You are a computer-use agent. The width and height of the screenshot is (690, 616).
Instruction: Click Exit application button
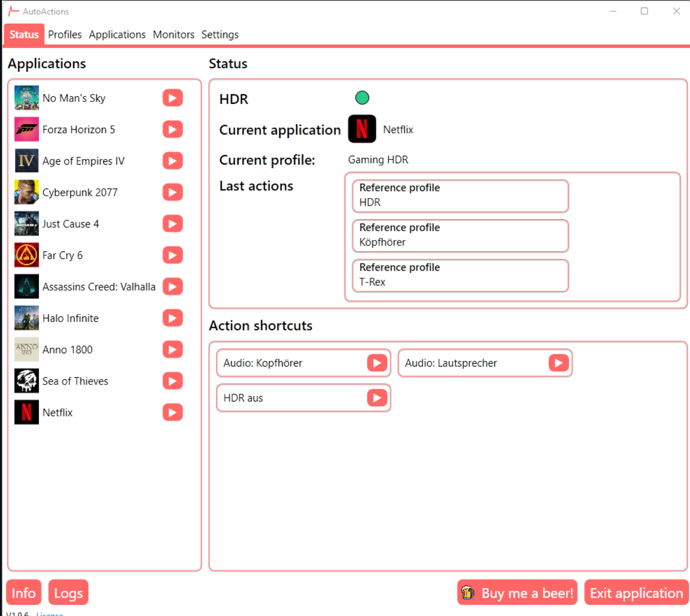click(x=636, y=592)
